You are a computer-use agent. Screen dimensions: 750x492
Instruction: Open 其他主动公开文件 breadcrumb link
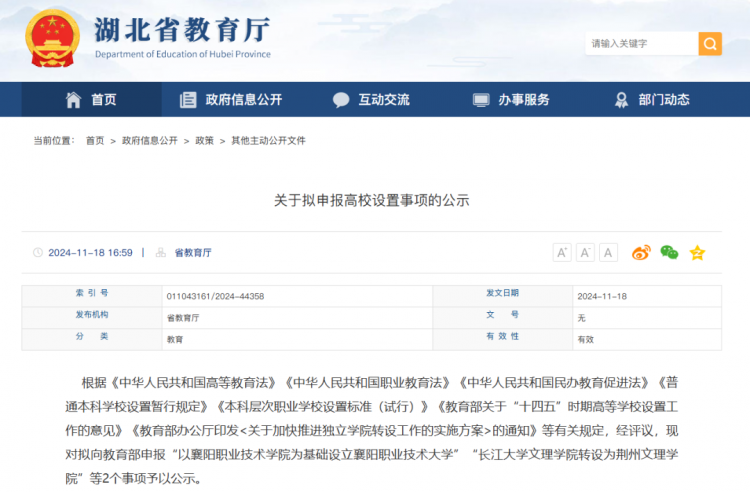pyautogui.click(x=268, y=141)
